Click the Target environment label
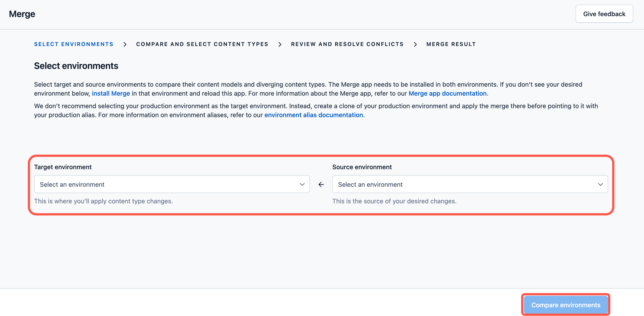Screen dimensions: 644x316 (63, 167)
